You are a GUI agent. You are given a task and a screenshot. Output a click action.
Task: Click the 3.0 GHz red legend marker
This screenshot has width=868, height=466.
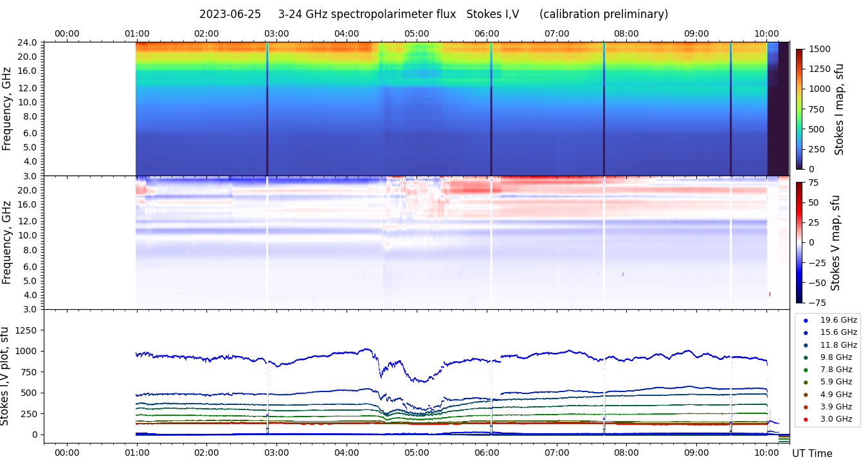tap(806, 420)
